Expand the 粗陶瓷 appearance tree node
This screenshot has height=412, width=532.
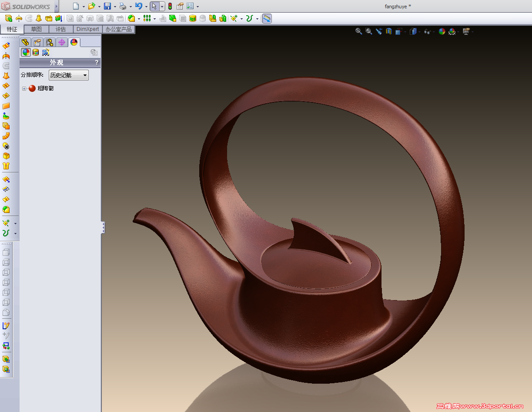click(24, 88)
